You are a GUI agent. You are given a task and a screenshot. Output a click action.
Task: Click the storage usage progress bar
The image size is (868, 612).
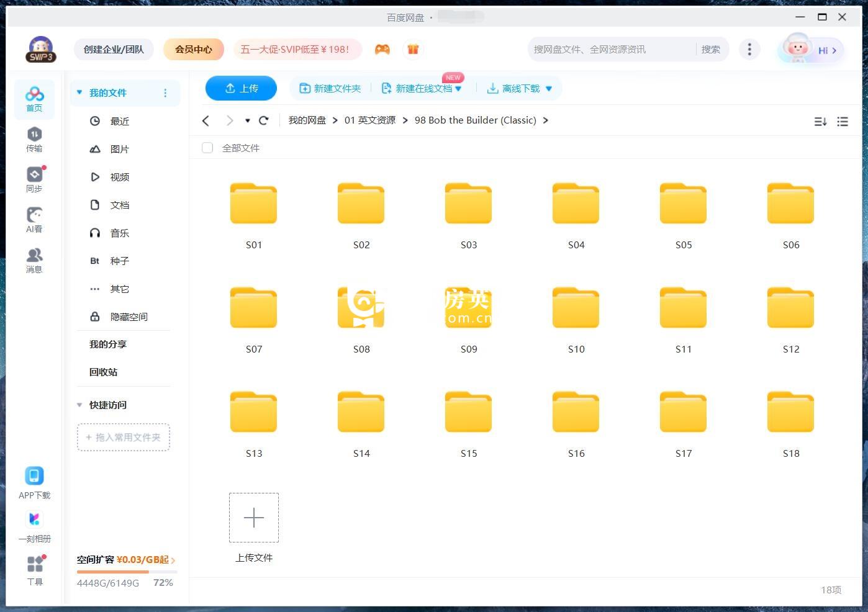coord(124,572)
